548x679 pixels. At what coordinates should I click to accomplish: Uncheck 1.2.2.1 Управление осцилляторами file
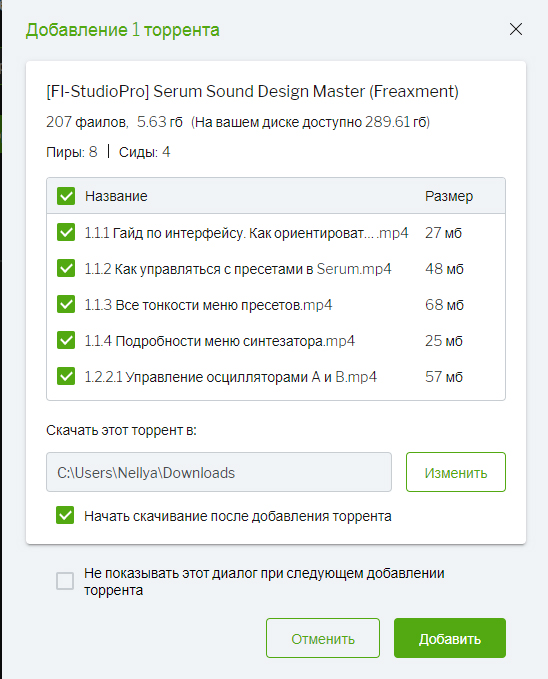[x=66, y=376]
